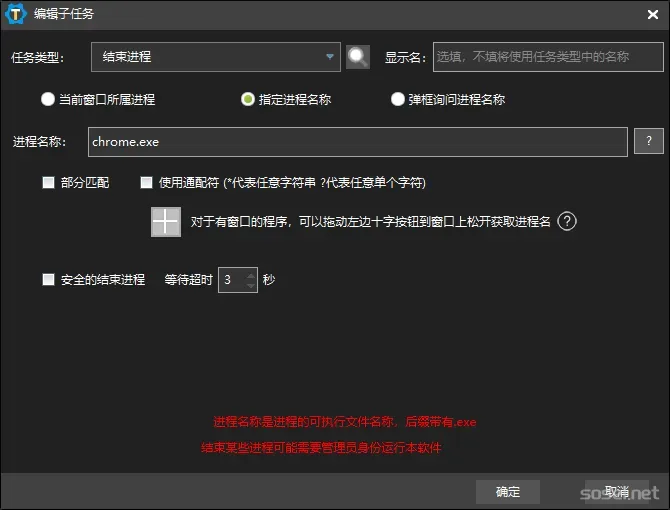Click the question mark button beside process name
The width and height of the screenshot is (670, 510).
click(649, 141)
